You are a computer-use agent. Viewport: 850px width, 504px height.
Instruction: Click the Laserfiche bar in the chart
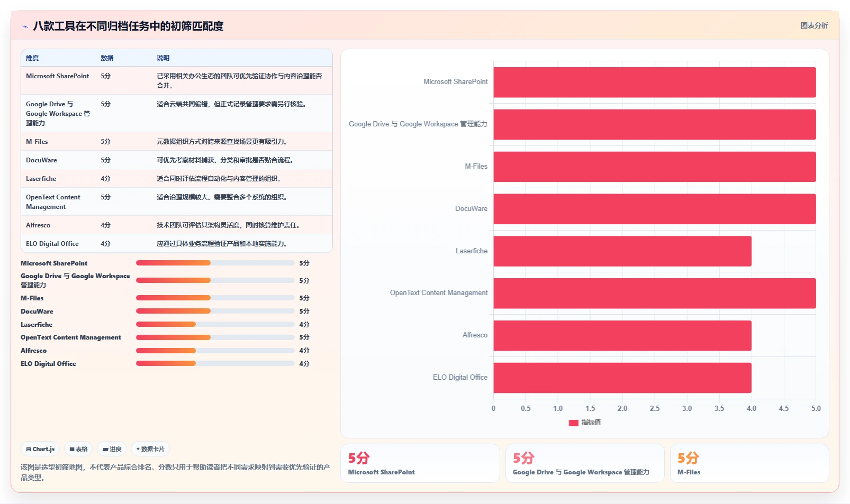click(622, 251)
